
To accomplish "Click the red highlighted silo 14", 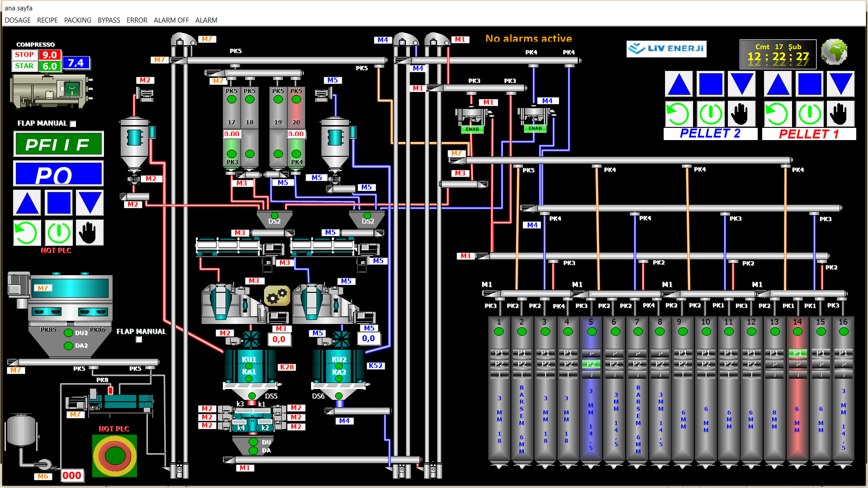I will click(797, 398).
